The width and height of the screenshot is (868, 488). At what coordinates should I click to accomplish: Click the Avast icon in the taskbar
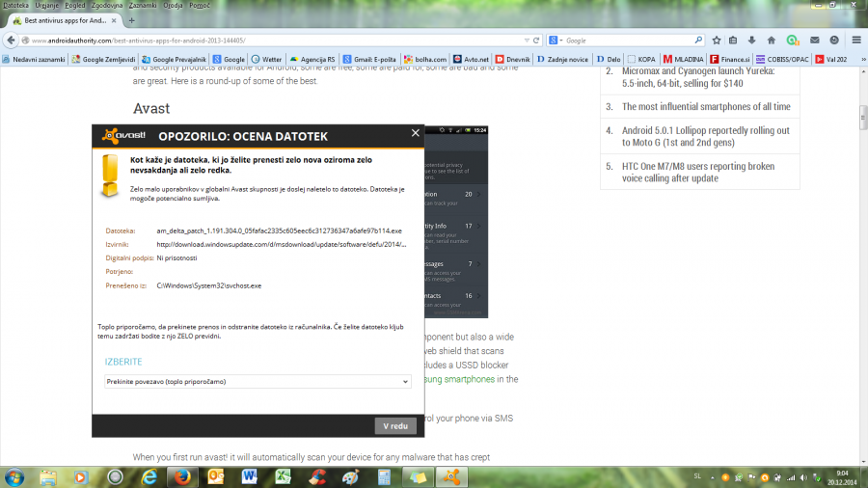449,476
